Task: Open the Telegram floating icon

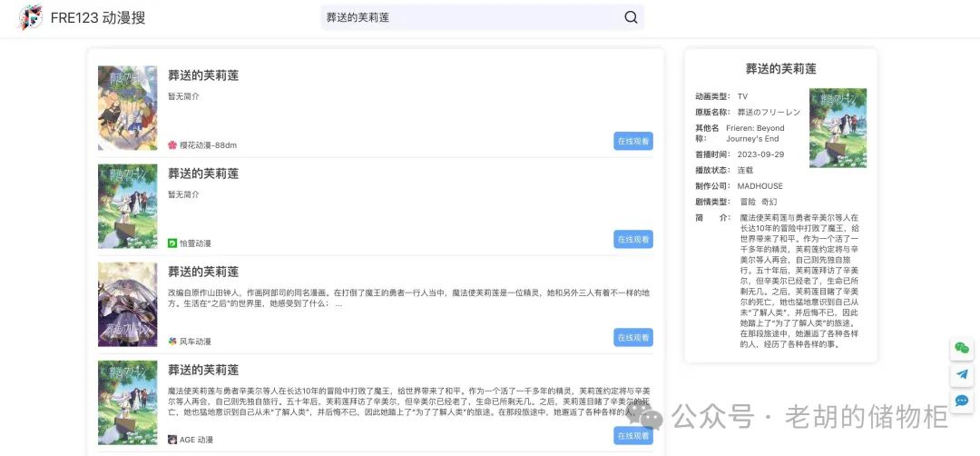Action: tap(962, 374)
